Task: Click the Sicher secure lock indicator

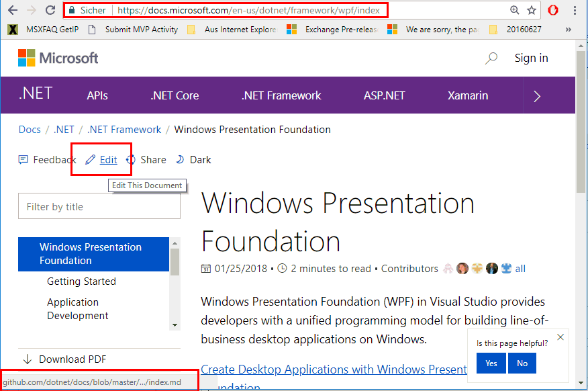Action: (x=87, y=10)
